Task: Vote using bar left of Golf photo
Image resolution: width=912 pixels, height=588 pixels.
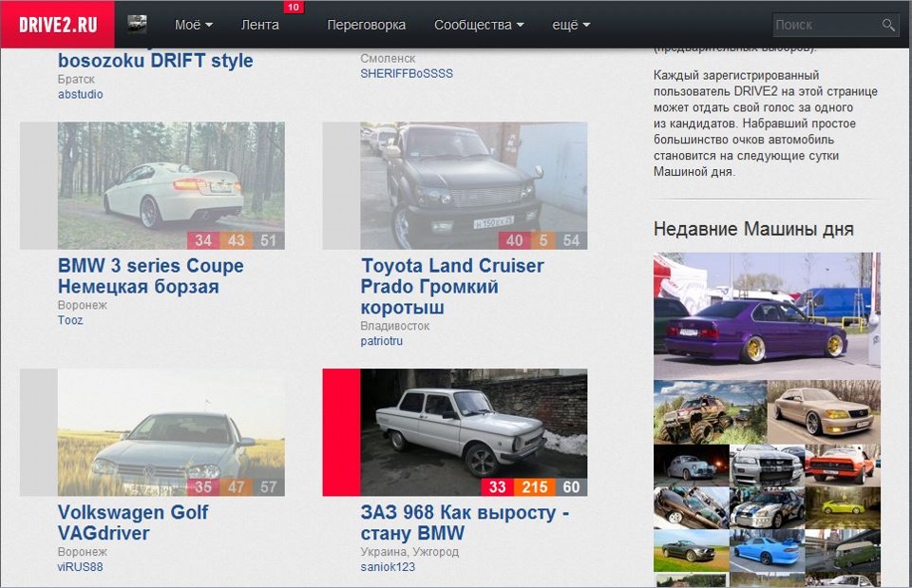Action: coord(38,432)
